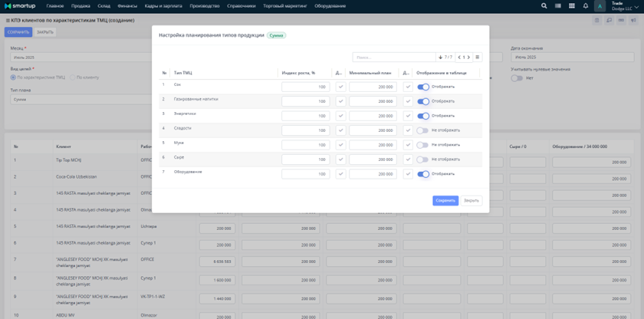Go to next page in the dialog grid
This screenshot has width=644, height=319.
468,57
